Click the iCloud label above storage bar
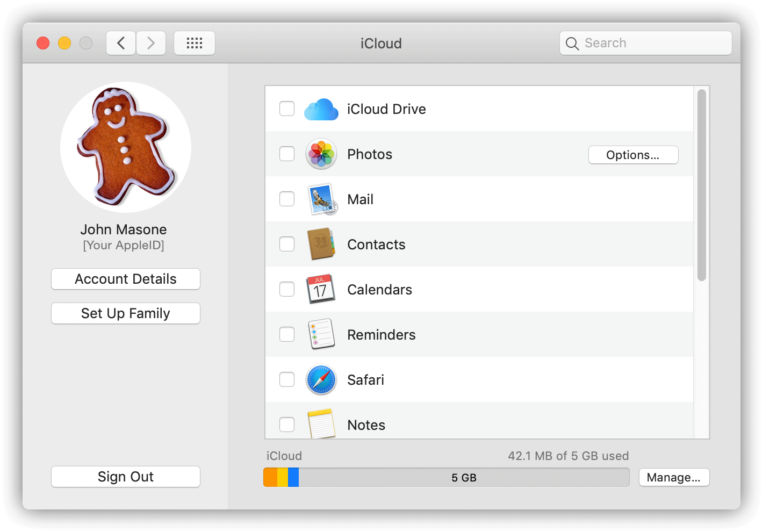This screenshot has width=763, height=532. click(284, 456)
